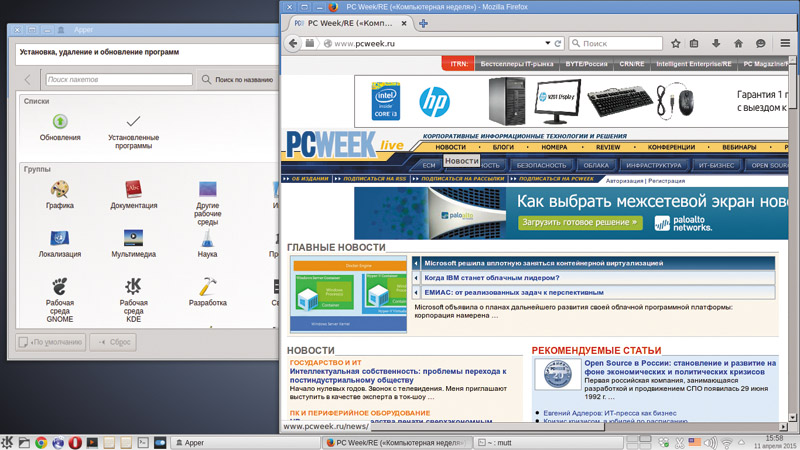The image size is (800, 450).
Task: Open the KDE application launcher
Action: pyautogui.click(x=7, y=442)
